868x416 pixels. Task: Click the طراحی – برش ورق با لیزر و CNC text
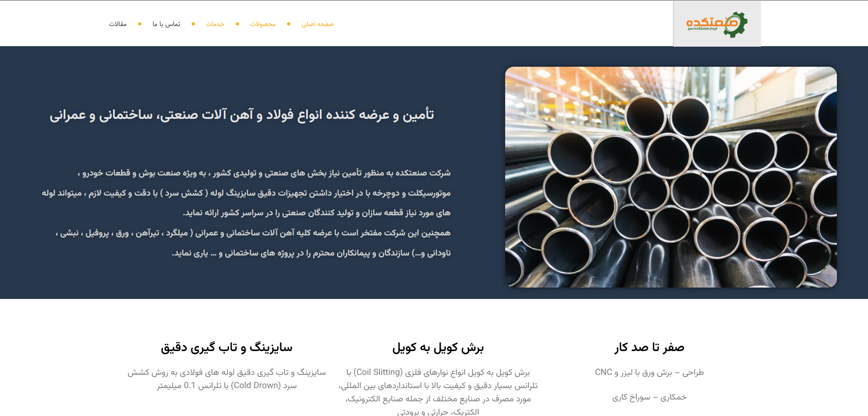click(649, 372)
